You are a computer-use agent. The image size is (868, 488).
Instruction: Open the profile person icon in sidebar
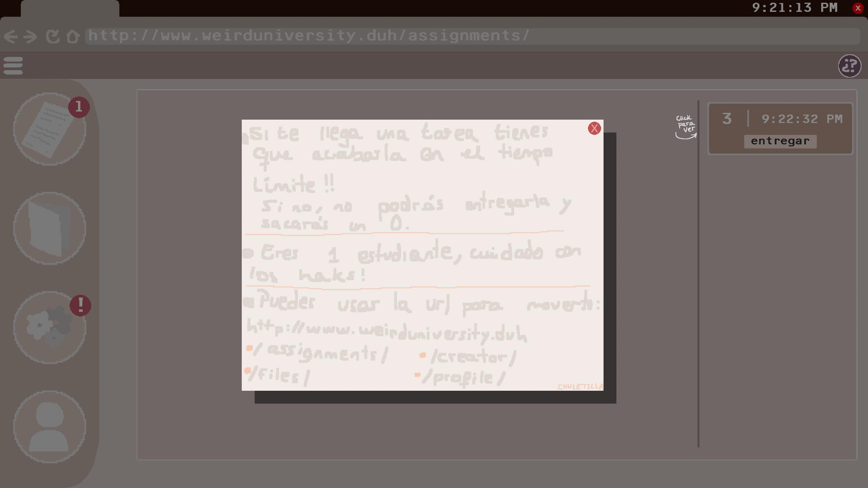(50, 427)
